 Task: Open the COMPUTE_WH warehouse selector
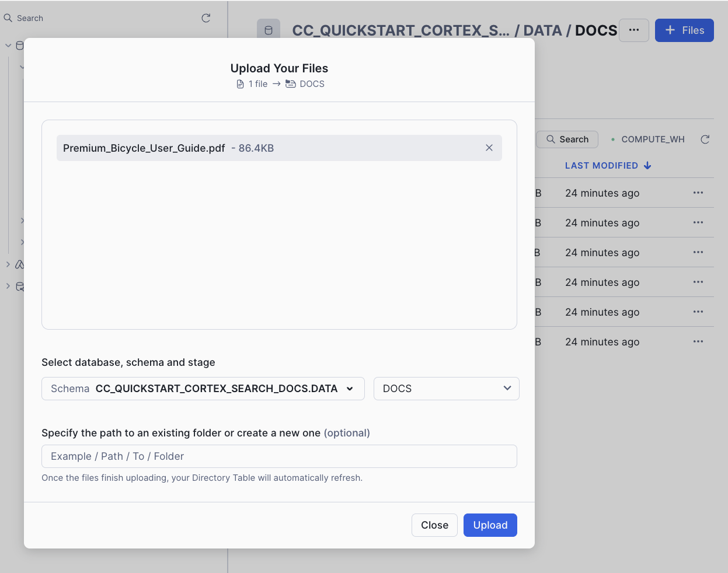(648, 139)
